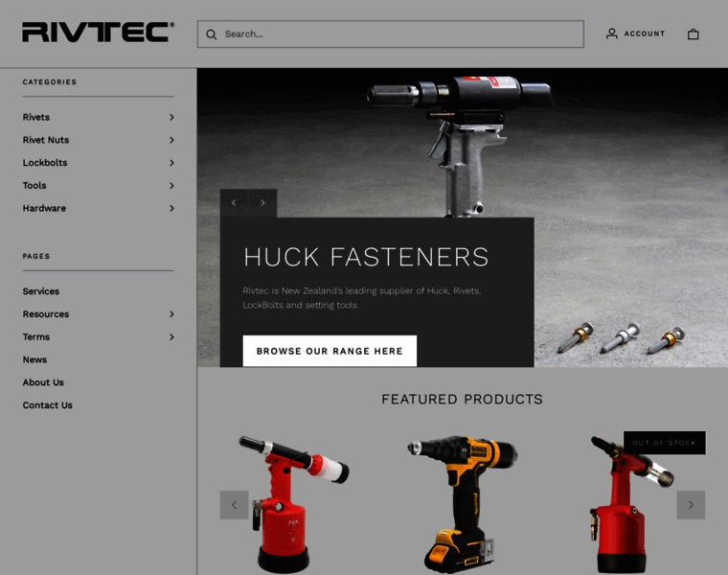The height and width of the screenshot is (575, 728).
Task: Open the About Us page
Action: point(43,382)
